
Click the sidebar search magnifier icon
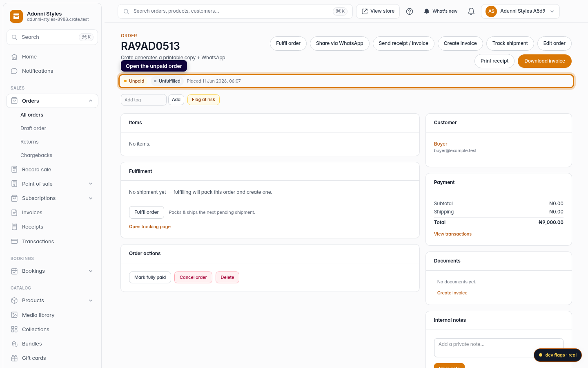pos(14,37)
